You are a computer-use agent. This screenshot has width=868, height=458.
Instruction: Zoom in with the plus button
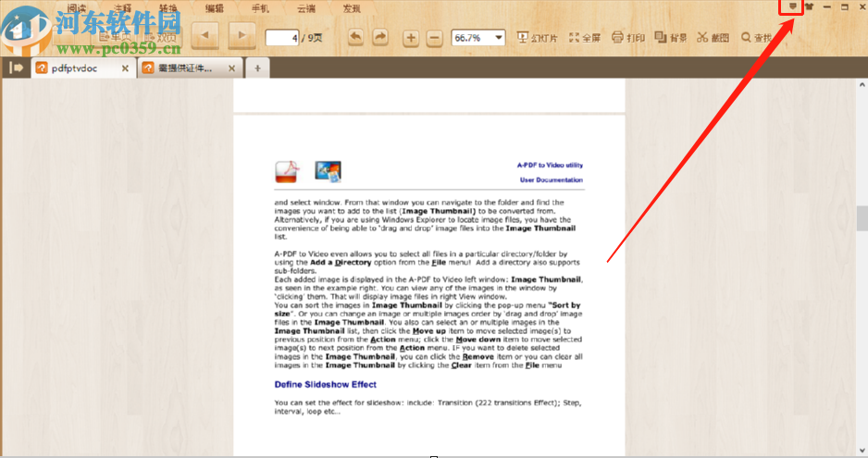pos(411,38)
